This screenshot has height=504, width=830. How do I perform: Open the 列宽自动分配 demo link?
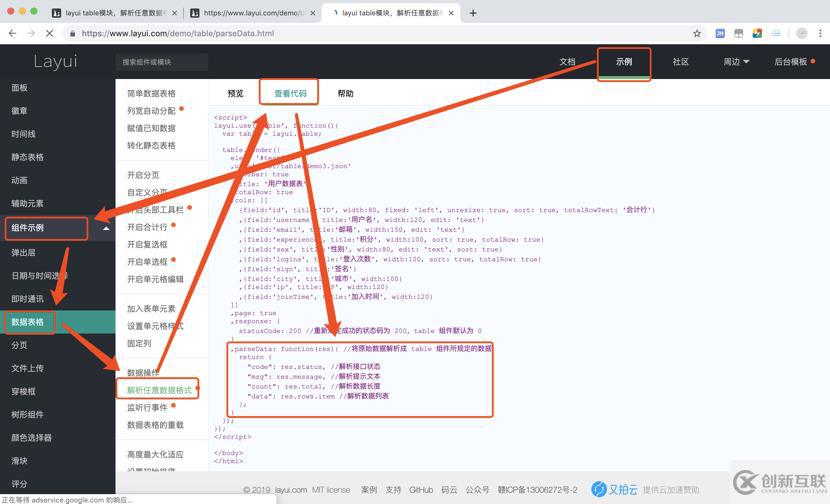pyautogui.click(x=151, y=111)
